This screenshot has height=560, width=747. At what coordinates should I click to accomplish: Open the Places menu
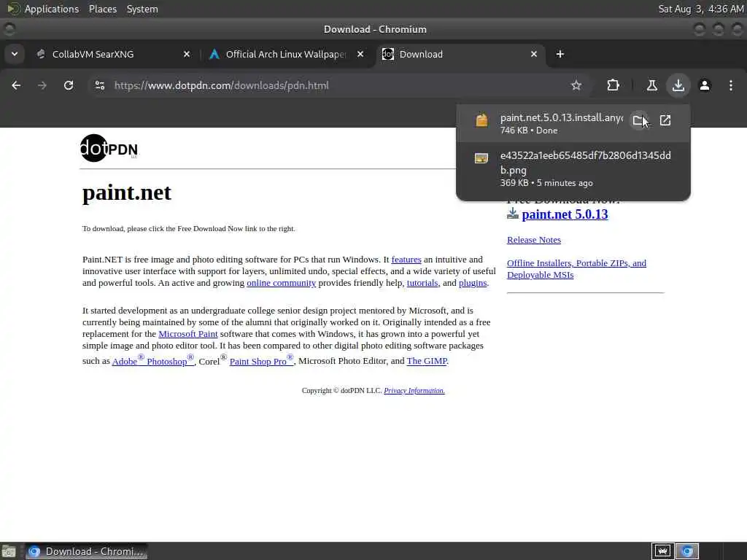pos(102,9)
